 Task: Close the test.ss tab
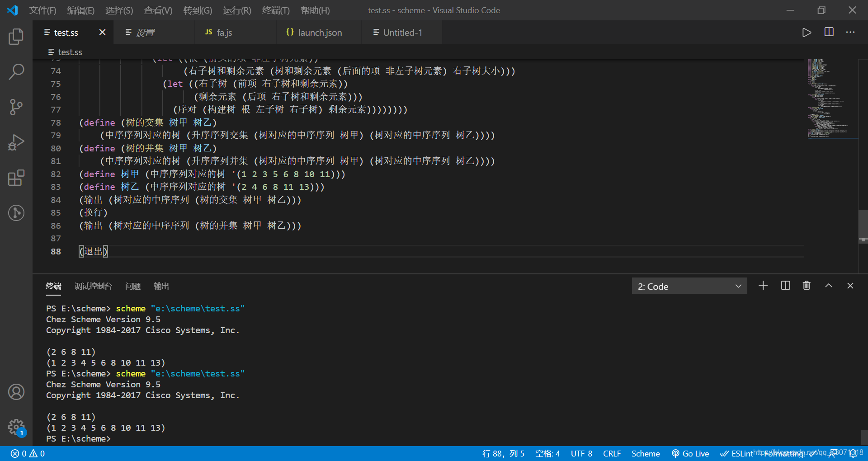tap(102, 33)
